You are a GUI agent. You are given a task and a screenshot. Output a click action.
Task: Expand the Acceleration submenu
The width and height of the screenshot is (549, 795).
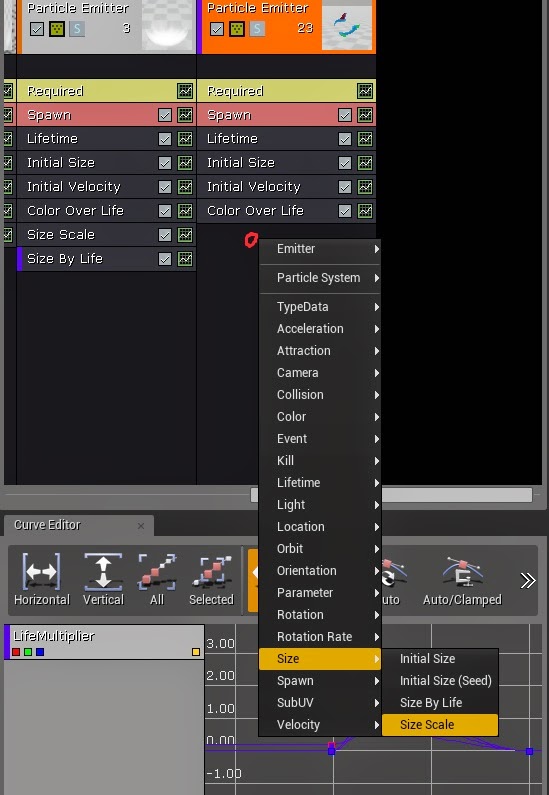pos(320,329)
